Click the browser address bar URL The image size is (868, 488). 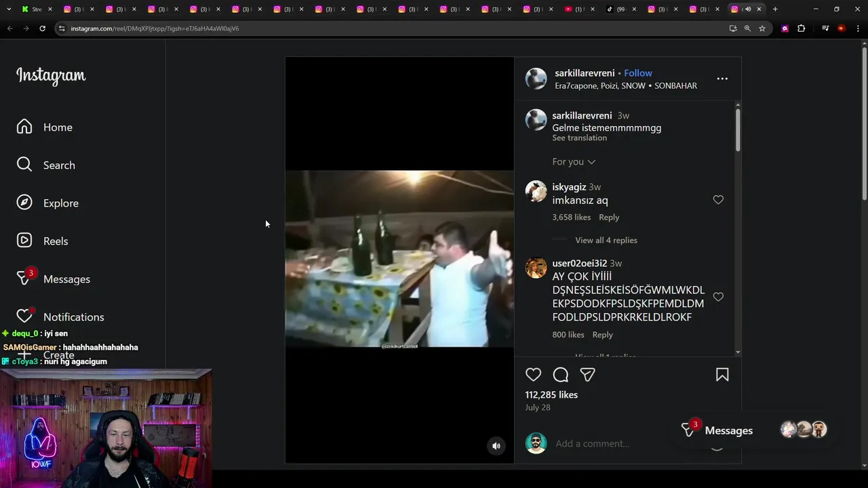click(x=155, y=28)
